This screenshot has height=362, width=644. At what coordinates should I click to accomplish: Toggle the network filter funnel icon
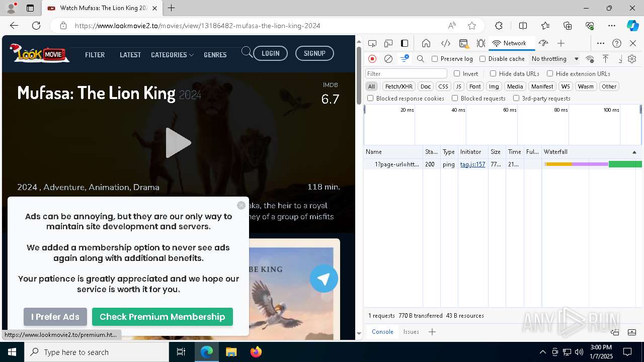(x=405, y=59)
